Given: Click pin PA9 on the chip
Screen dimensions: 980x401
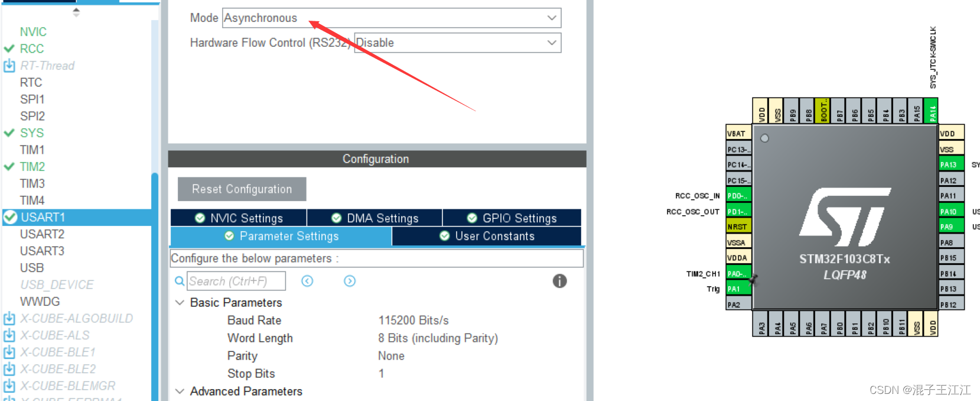Looking at the screenshot, I should coord(951,227).
